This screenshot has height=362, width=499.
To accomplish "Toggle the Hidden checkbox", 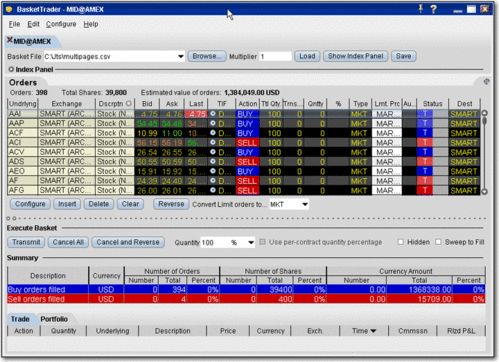I will pyautogui.click(x=401, y=242).
